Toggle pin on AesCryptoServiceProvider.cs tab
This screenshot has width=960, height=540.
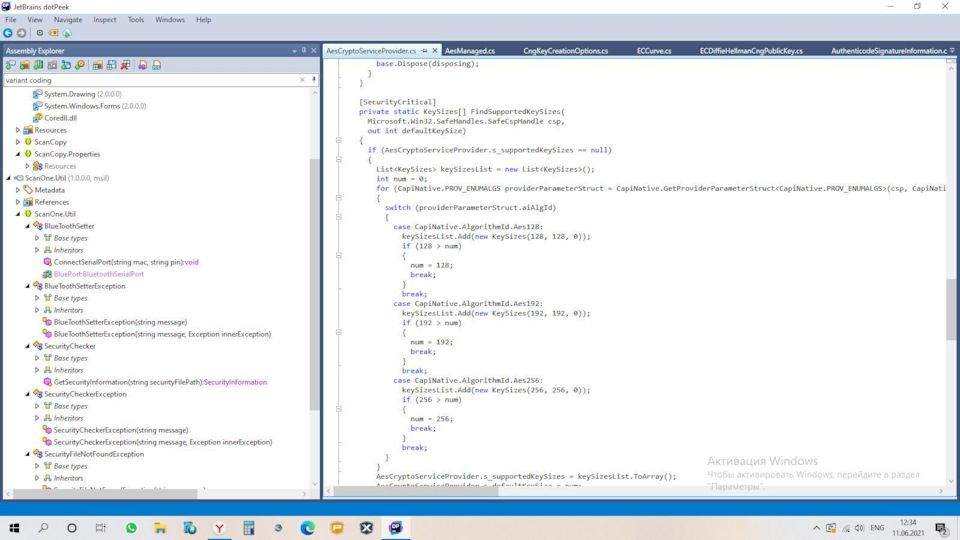click(x=424, y=51)
